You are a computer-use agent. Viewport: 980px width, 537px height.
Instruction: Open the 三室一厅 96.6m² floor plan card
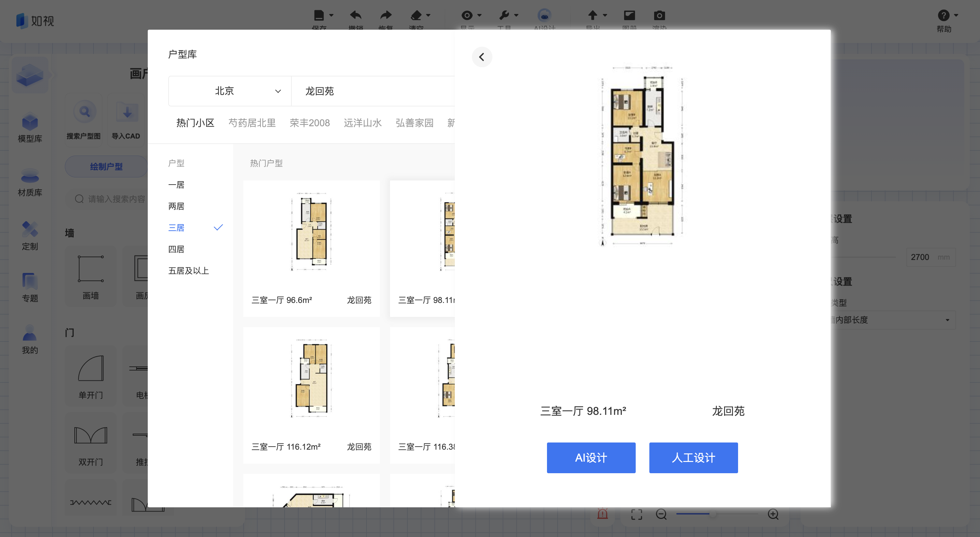pyautogui.click(x=311, y=249)
